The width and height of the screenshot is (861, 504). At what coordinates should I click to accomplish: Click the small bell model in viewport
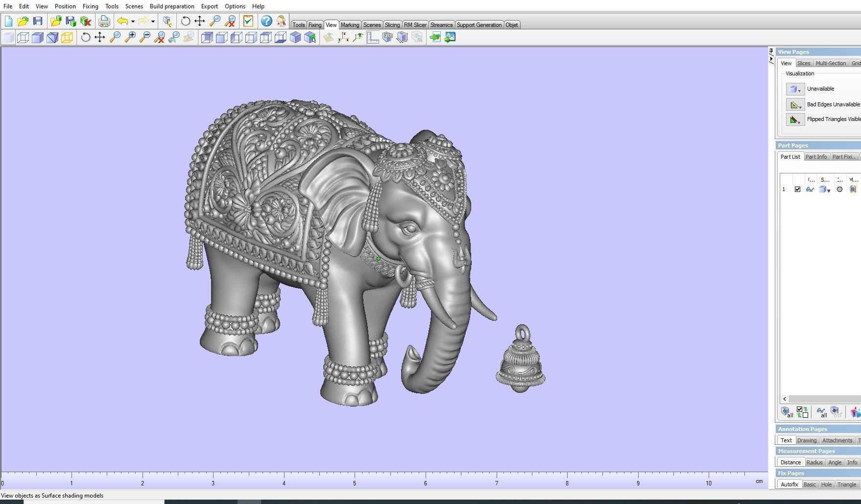pos(521,359)
